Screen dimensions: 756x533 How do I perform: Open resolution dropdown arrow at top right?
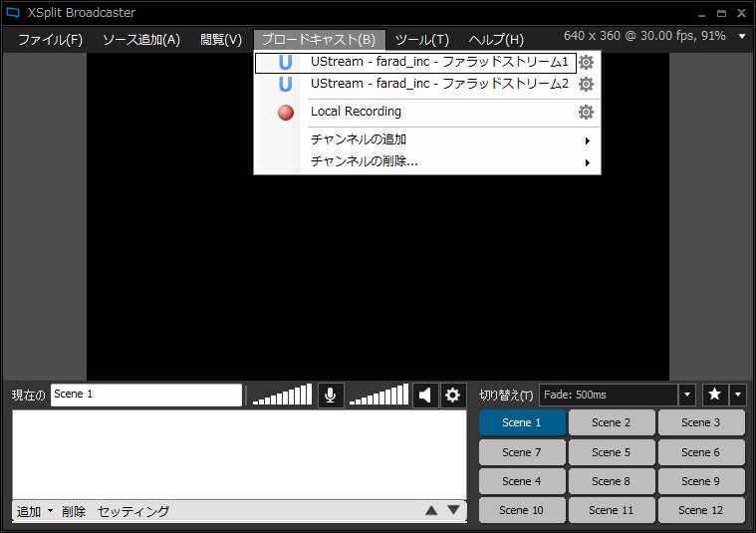point(741,36)
